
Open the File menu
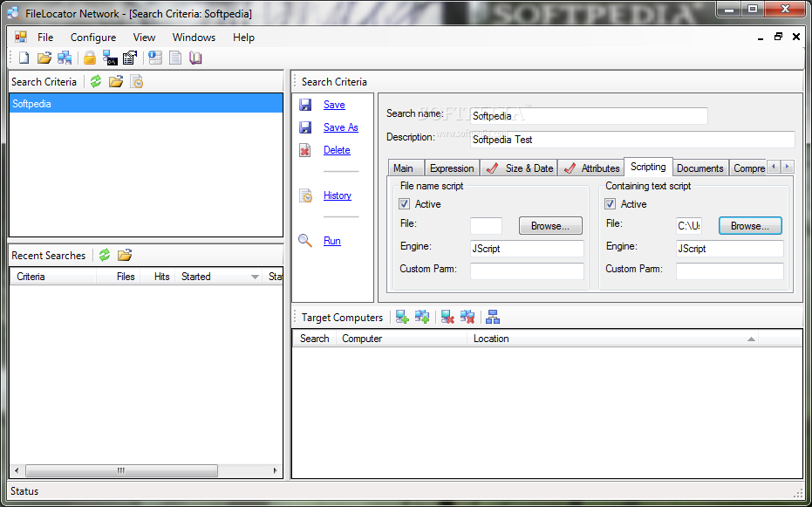[x=45, y=38]
